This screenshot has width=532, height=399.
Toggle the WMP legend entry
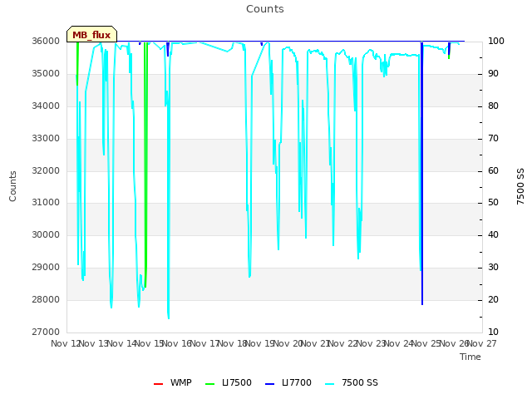pyautogui.click(x=173, y=382)
